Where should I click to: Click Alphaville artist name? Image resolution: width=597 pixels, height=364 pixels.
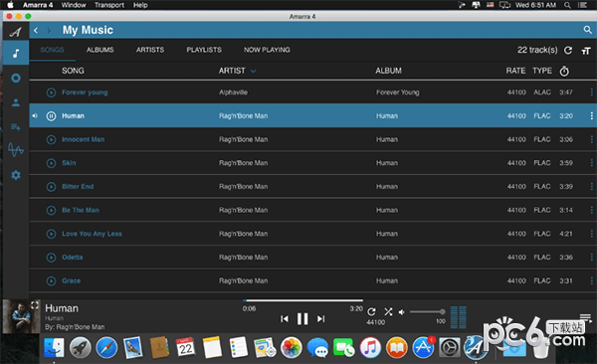(233, 92)
